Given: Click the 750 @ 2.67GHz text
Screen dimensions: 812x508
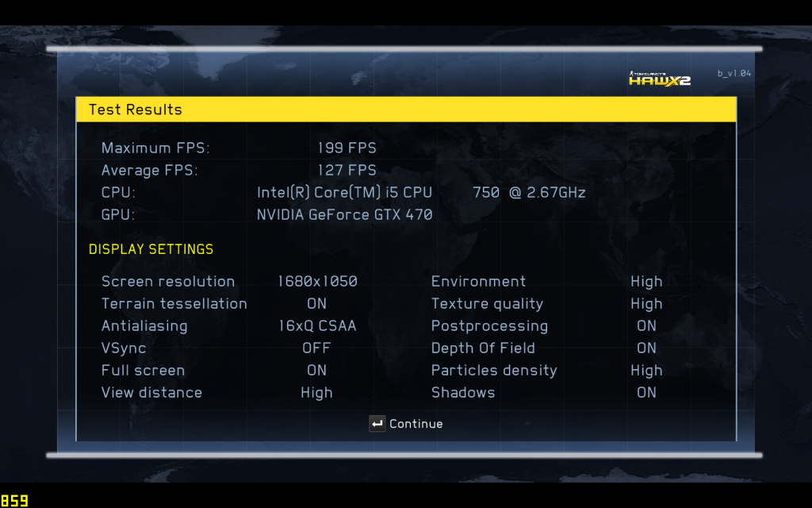Looking at the screenshot, I should point(529,192).
